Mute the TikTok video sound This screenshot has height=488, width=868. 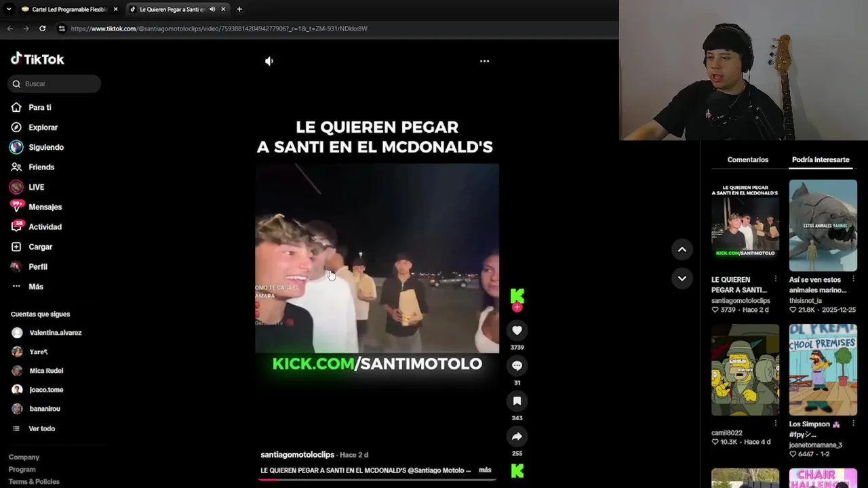(269, 61)
